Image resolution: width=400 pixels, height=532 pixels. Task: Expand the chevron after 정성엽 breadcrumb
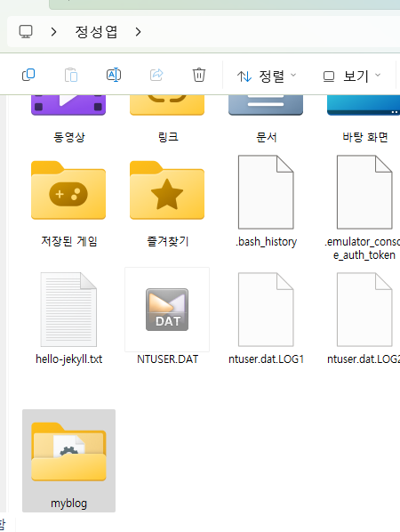(138, 32)
